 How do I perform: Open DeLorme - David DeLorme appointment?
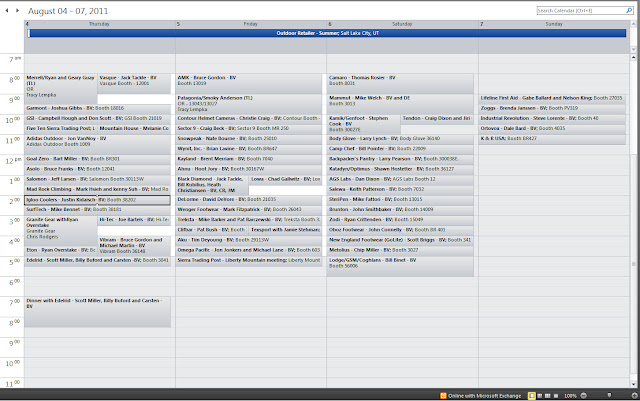pos(249,200)
